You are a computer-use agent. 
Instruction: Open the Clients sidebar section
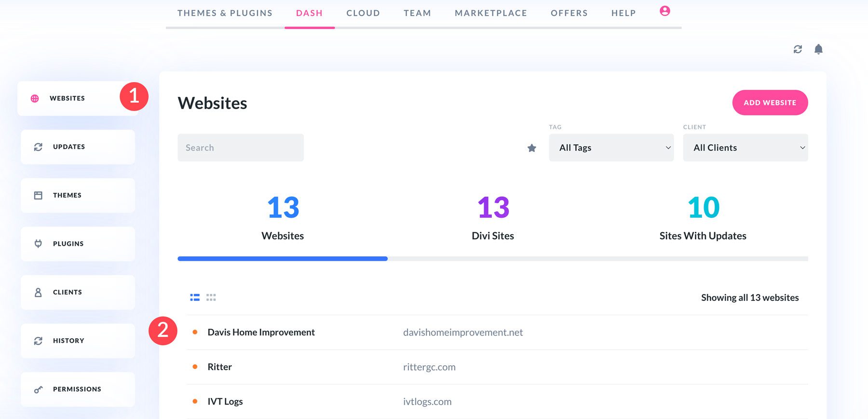78,292
